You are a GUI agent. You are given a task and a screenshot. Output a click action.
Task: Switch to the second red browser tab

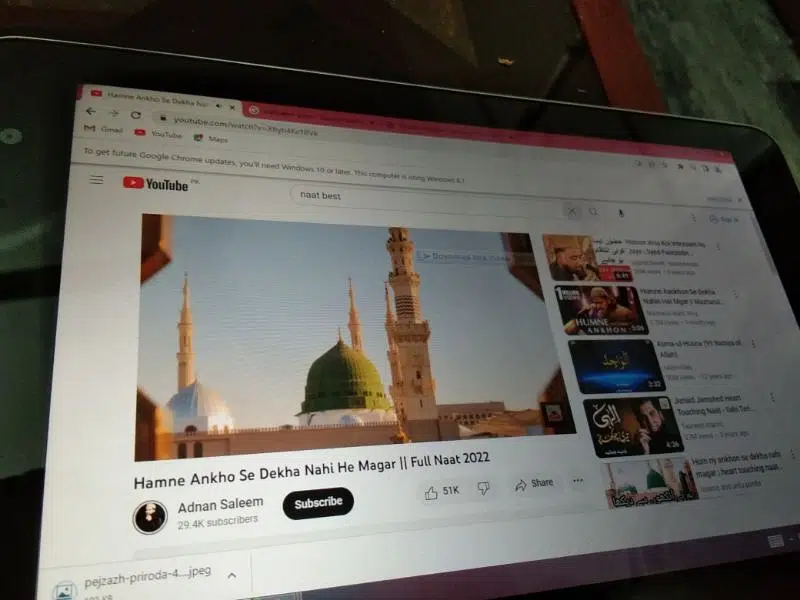point(311,116)
